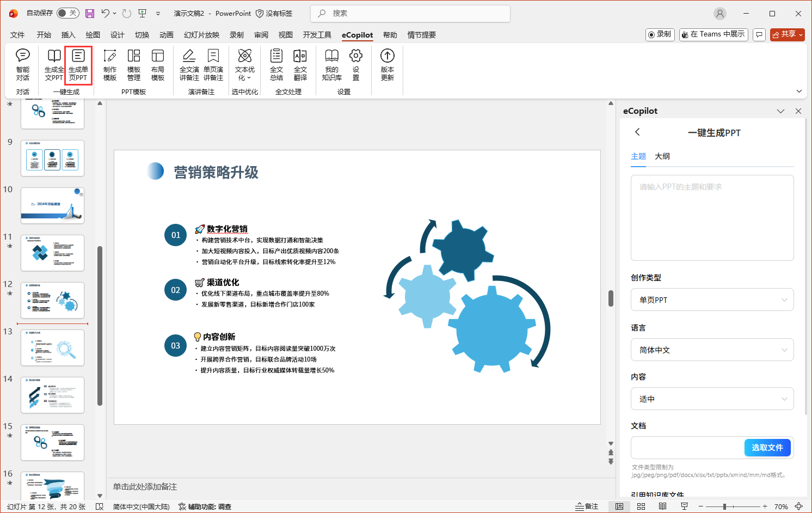Toggle the 自动保存 autosave switch

(67, 13)
